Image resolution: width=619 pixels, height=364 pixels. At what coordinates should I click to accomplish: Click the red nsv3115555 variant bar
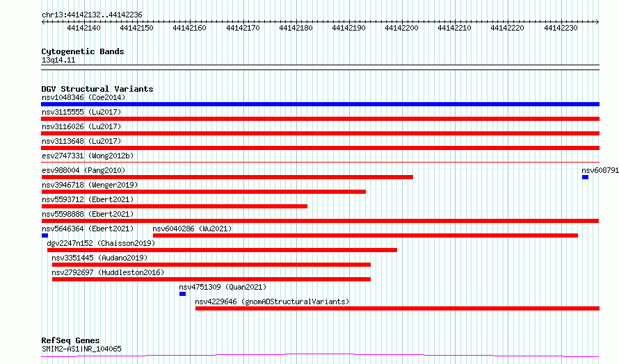pyautogui.click(x=320, y=119)
